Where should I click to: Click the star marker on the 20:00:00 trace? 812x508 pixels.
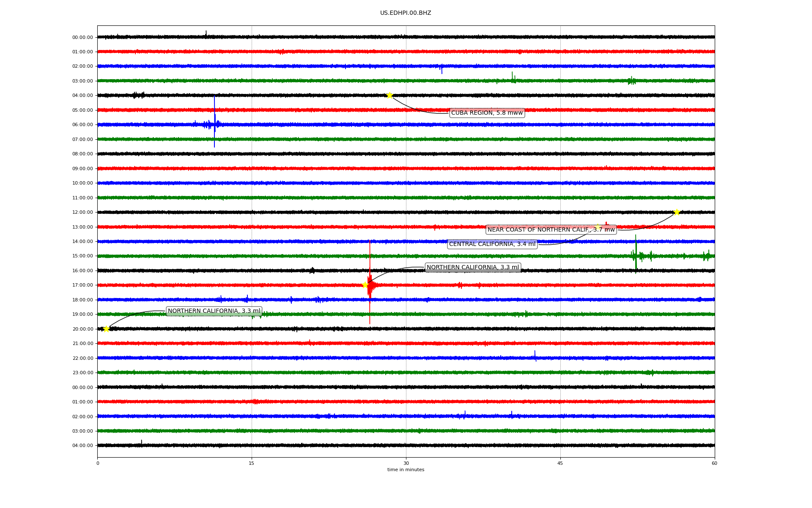click(106, 329)
